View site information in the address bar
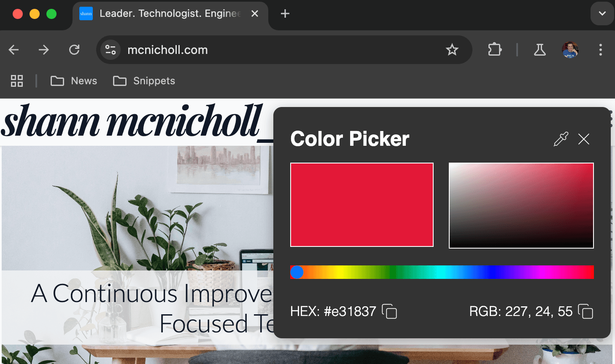 point(111,50)
